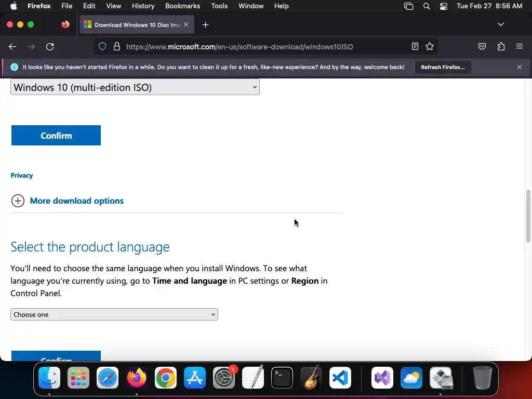Open the Edit menu
The image size is (532, 399).
click(x=89, y=6)
